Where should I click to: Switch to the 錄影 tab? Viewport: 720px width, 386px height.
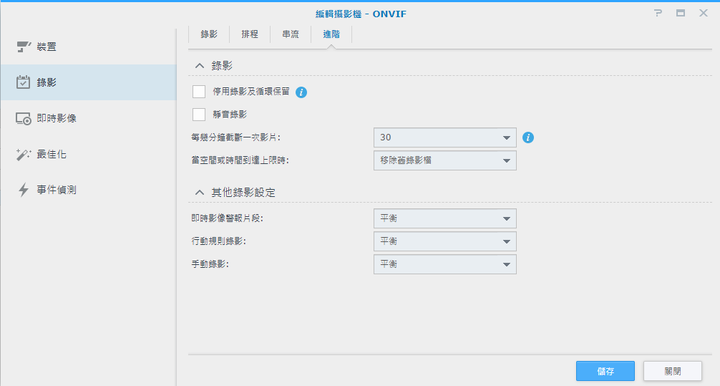pyautogui.click(x=209, y=34)
